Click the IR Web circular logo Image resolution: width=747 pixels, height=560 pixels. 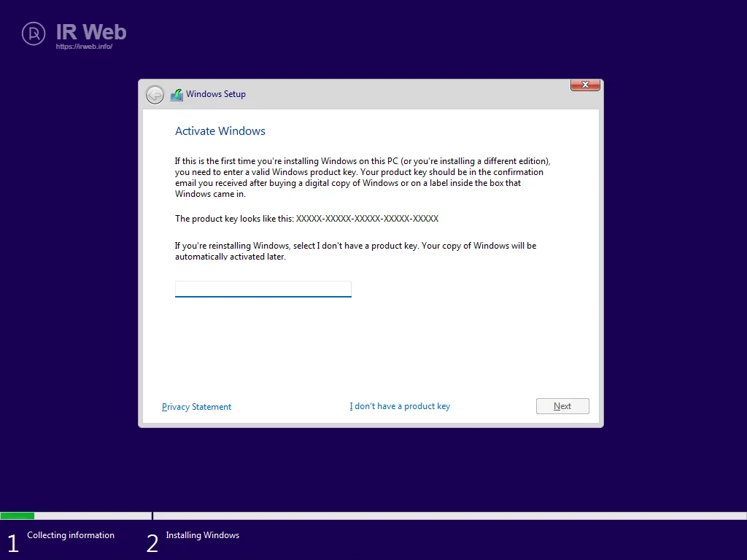(x=34, y=33)
